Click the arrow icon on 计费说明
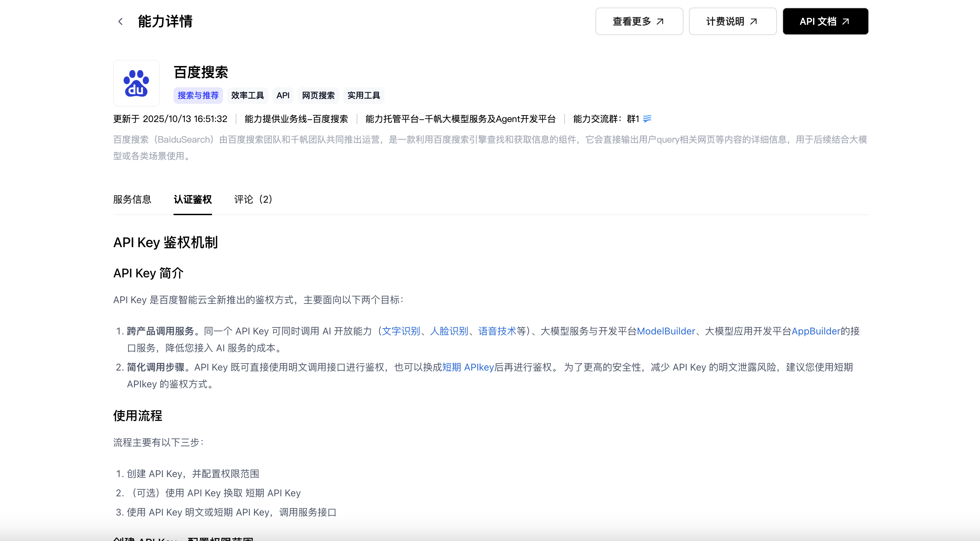The image size is (980, 541). (x=754, y=21)
